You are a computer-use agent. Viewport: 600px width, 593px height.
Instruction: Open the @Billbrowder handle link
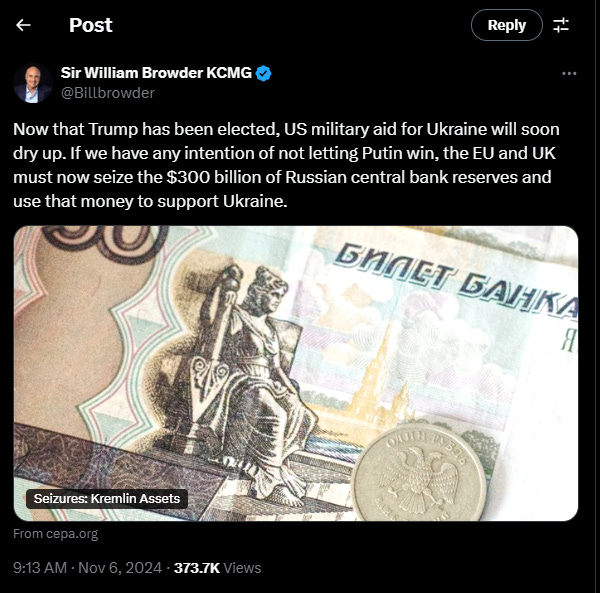coord(108,93)
